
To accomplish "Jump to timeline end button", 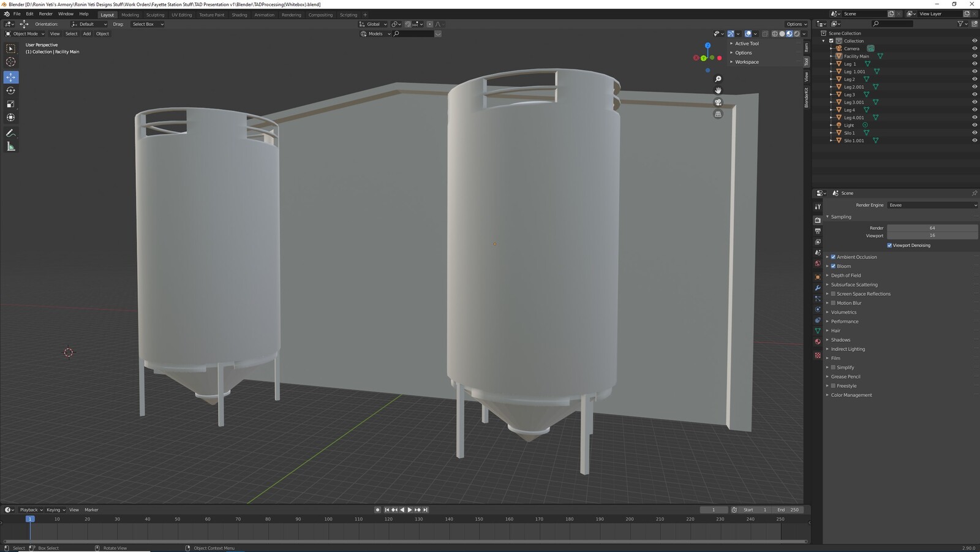I will pyautogui.click(x=425, y=510).
